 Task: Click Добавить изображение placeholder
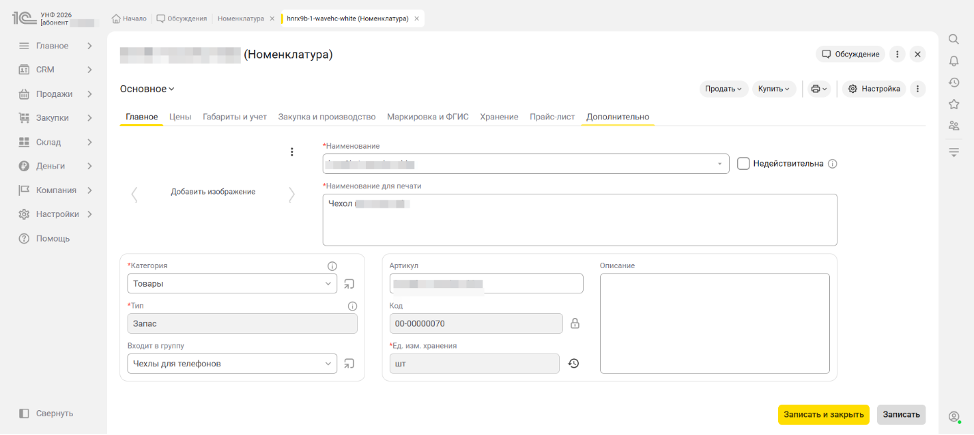(213, 192)
